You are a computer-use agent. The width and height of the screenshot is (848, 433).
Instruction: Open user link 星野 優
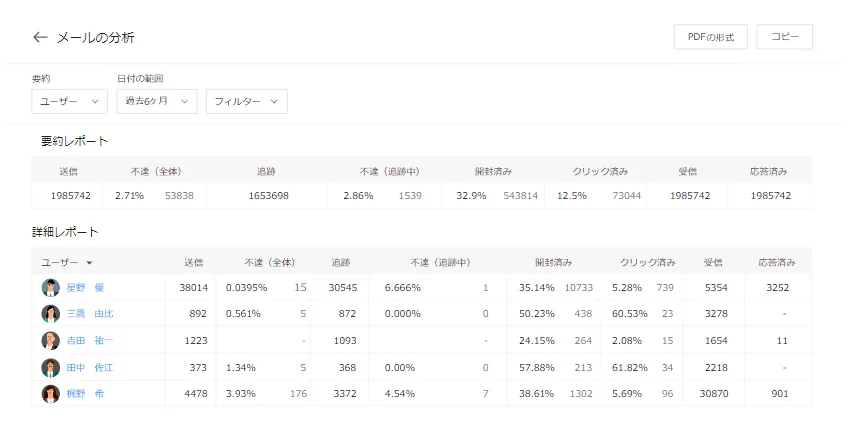click(85, 288)
